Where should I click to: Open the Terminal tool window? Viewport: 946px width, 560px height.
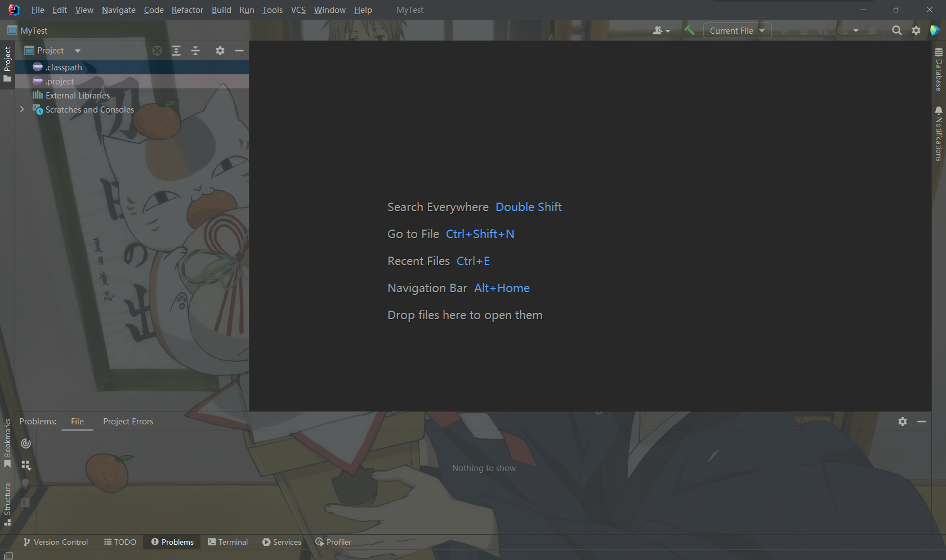pos(227,542)
